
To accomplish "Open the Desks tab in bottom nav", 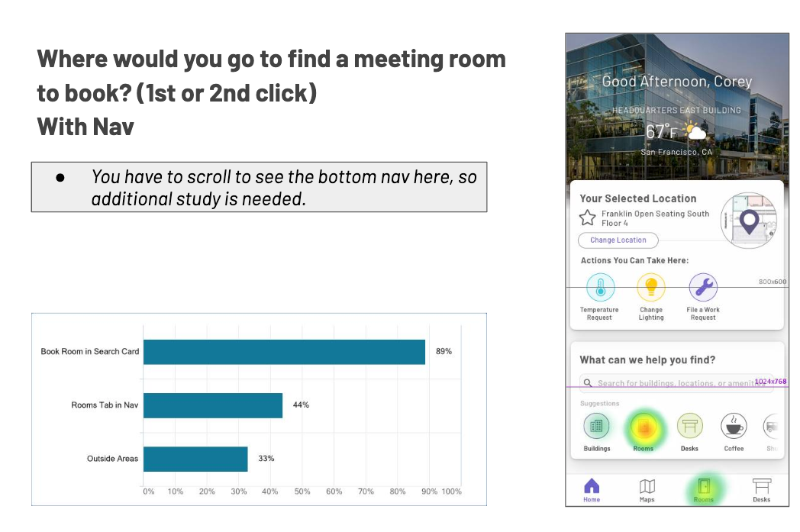I will [x=761, y=489].
